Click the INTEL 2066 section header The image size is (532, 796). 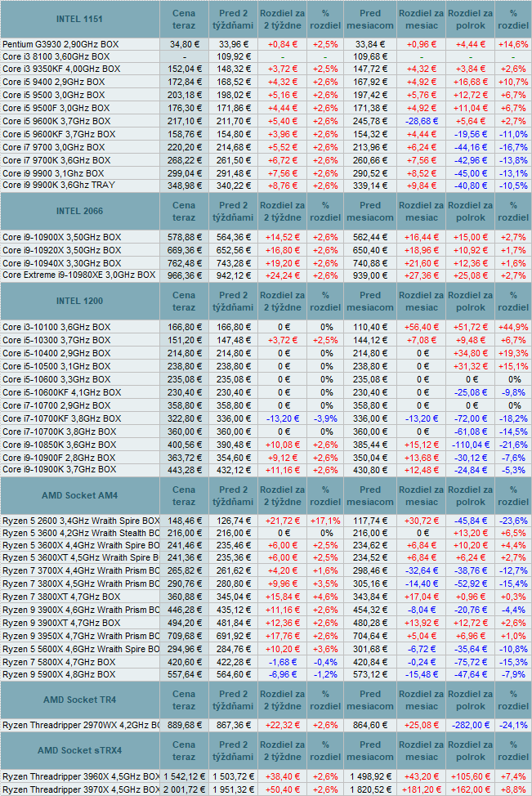click(x=79, y=211)
